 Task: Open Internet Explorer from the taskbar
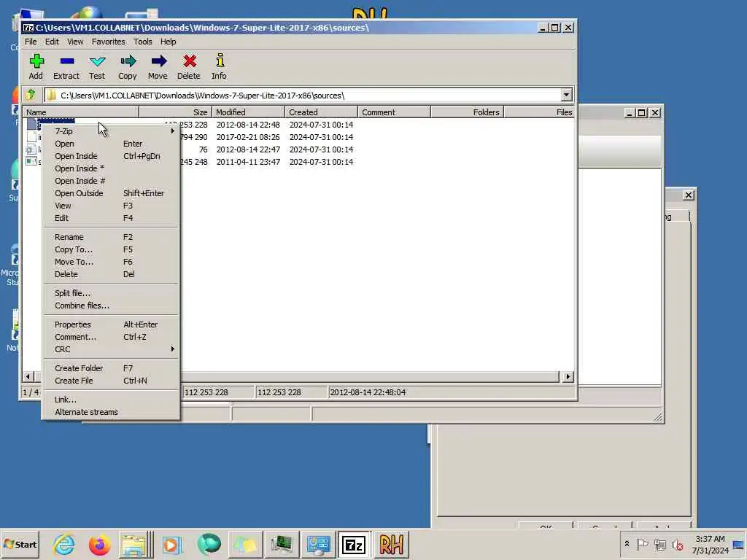tap(64, 544)
